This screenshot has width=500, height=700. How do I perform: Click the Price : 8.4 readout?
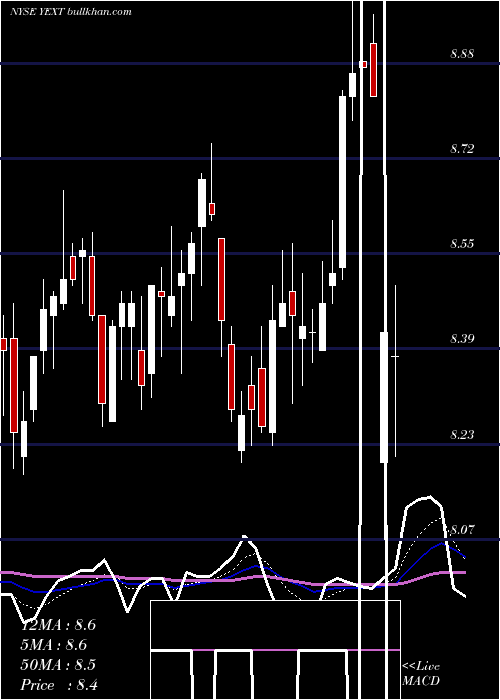point(59,685)
